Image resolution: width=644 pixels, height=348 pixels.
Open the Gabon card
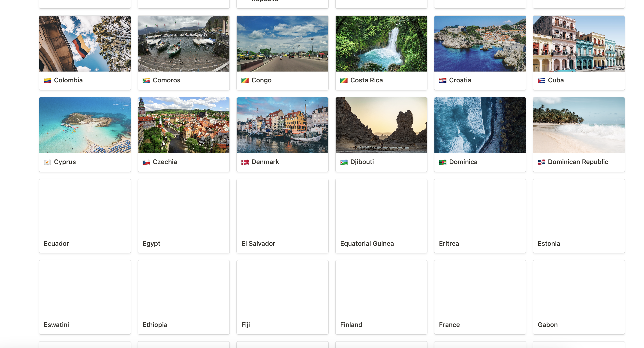[579, 297]
